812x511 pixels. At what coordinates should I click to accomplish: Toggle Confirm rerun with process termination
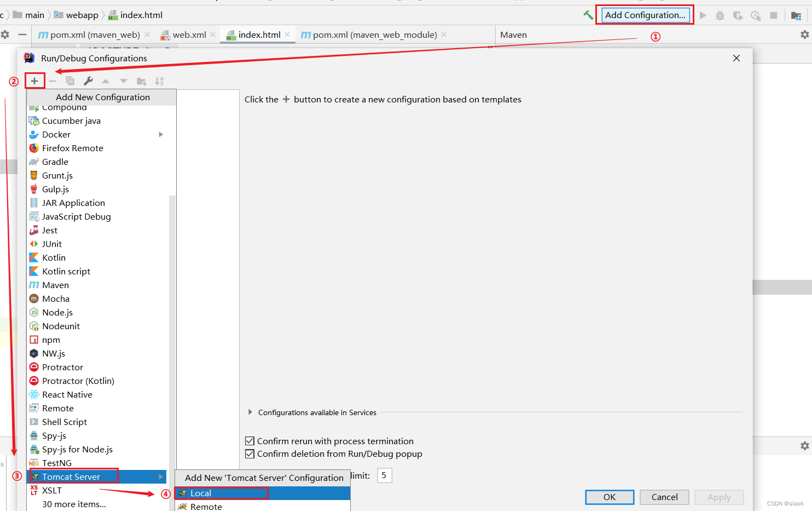250,441
